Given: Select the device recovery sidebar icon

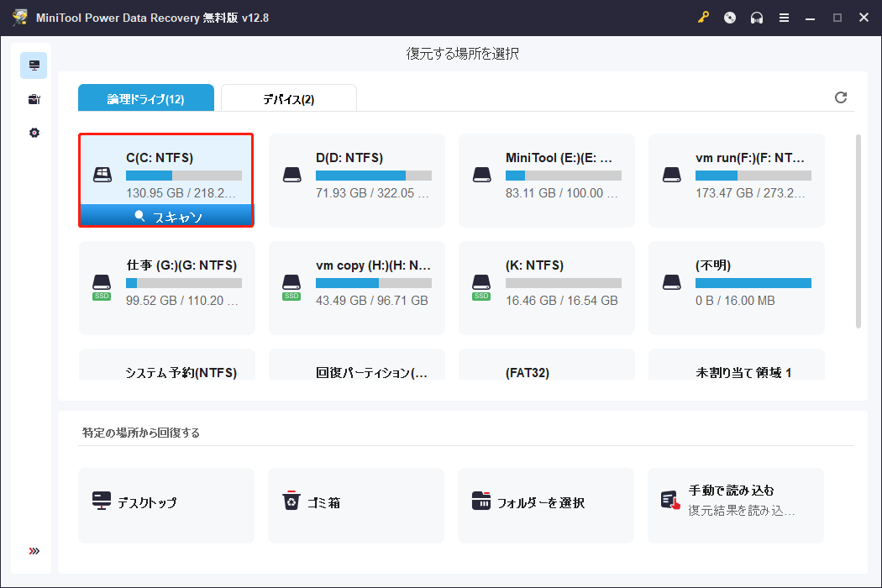Looking at the screenshot, I should click(33, 99).
